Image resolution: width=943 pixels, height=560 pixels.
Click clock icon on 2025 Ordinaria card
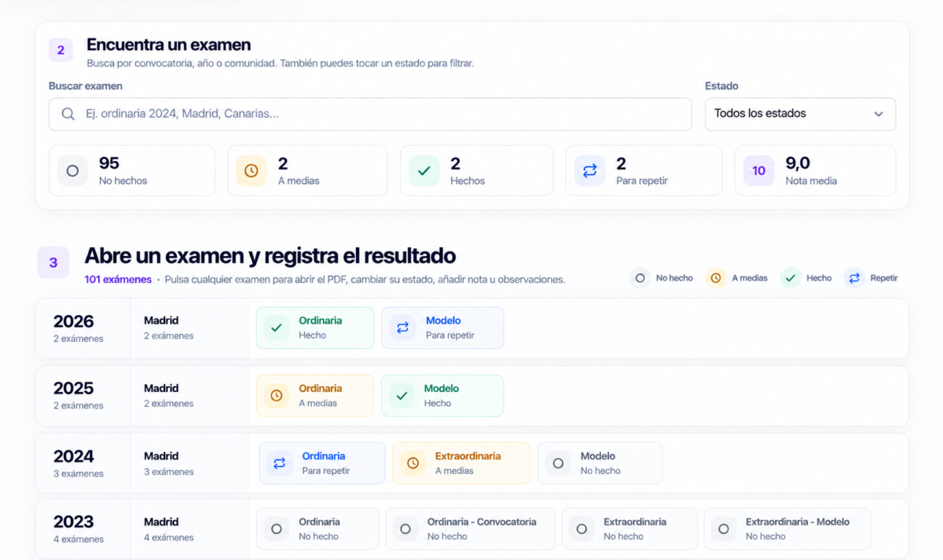pos(277,396)
